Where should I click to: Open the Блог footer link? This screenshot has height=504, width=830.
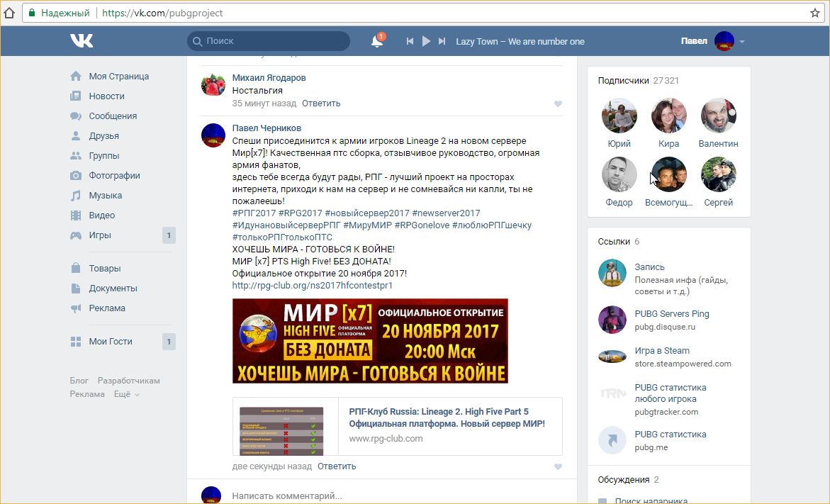pyautogui.click(x=79, y=380)
